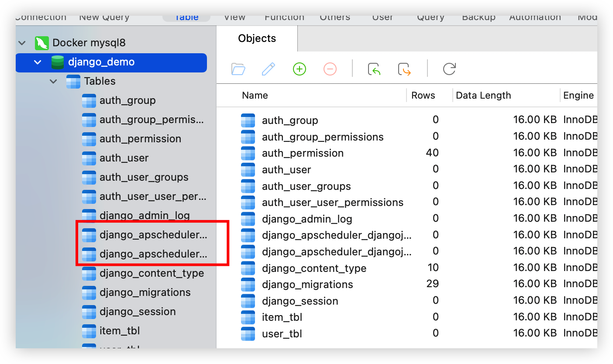Collapse the django_demo database node

(38, 62)
